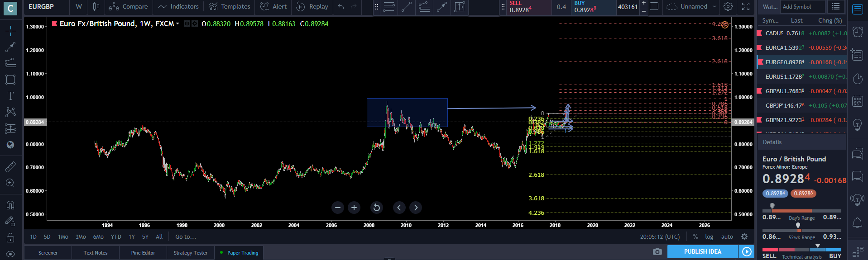This screenshot has width=868, height=260.
Task: Open the watchlist list options menu
Action: [836, 6]
